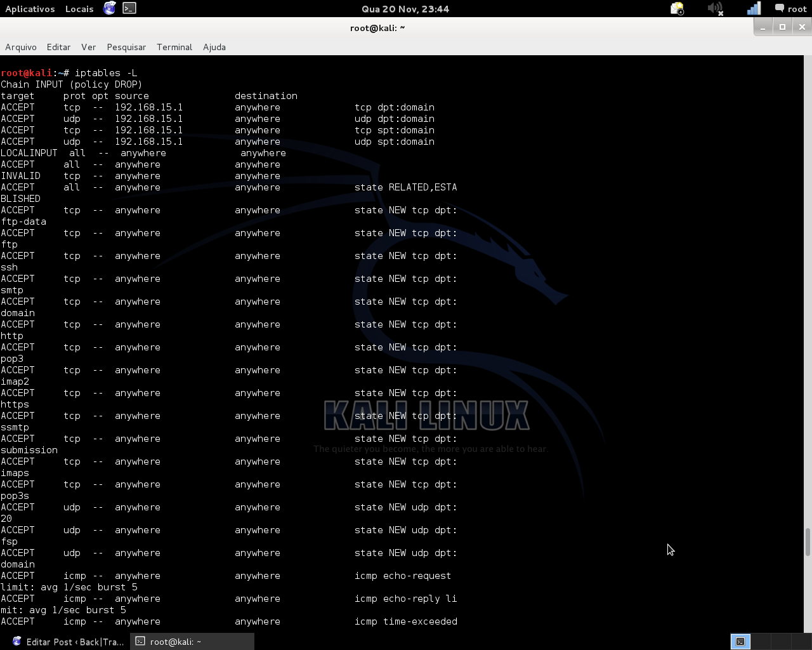
Task: Open the Iceweasel browser launcher in top panel
Action: pos(110,8)
